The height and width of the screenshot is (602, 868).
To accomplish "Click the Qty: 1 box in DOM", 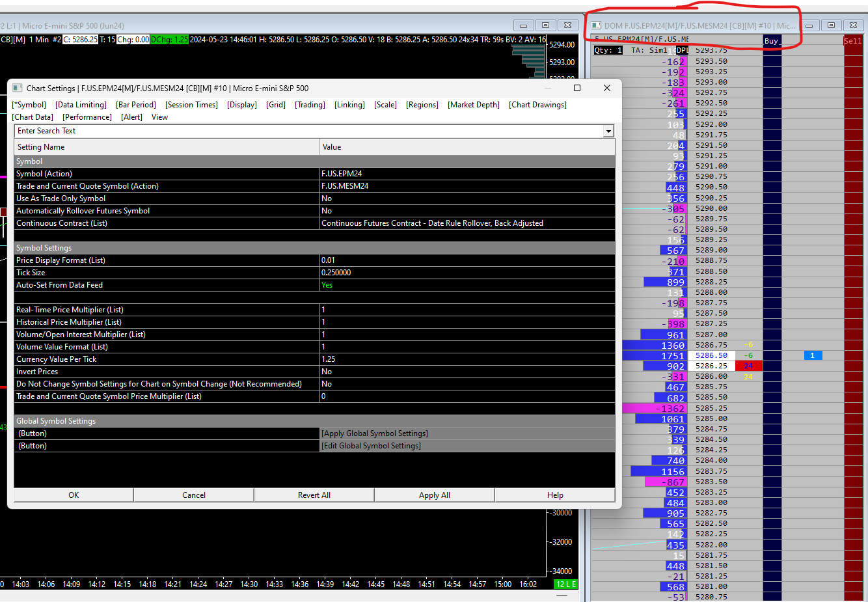I will [x=608, y=50].
